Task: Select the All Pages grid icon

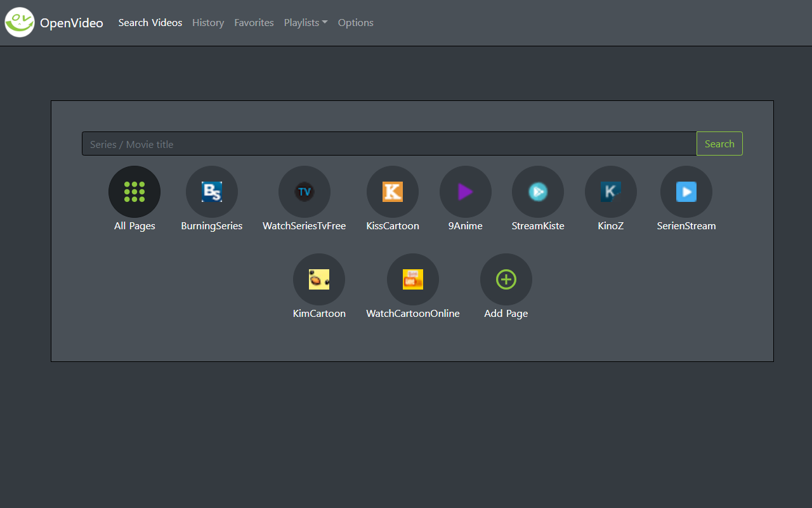Action: [134, 192]
